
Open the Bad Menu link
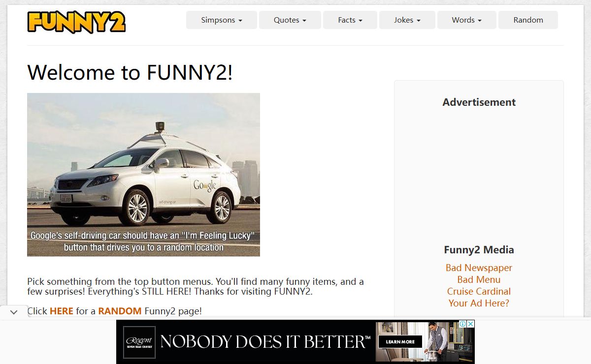479,279
